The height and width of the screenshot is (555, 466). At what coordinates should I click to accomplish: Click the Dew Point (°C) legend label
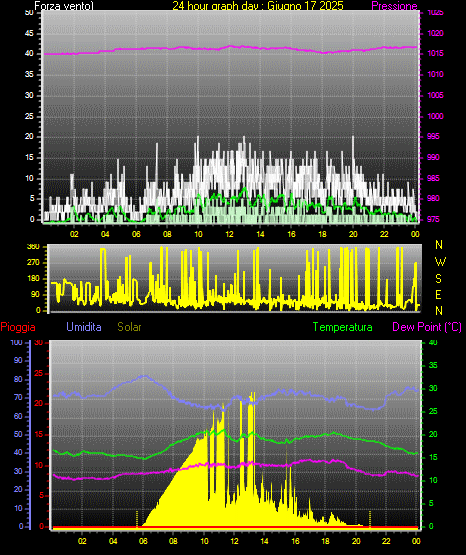click(427, 327)
